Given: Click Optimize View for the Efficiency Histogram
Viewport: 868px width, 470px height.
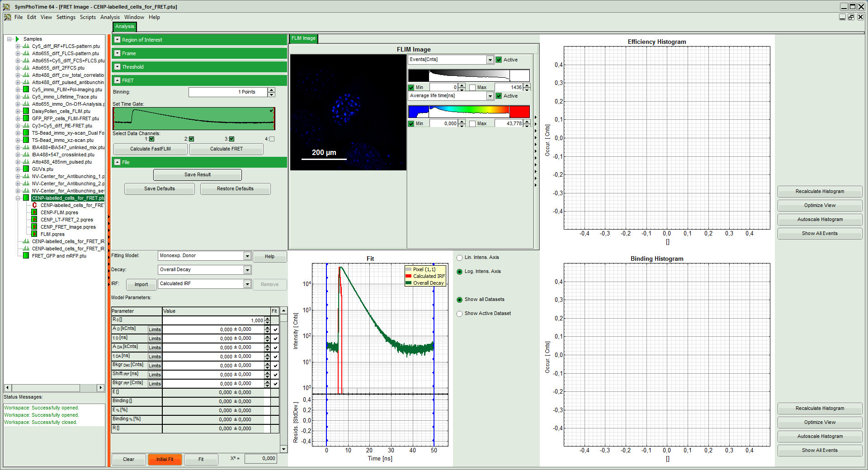Looking at the screenshot, I should pos(820,206).
